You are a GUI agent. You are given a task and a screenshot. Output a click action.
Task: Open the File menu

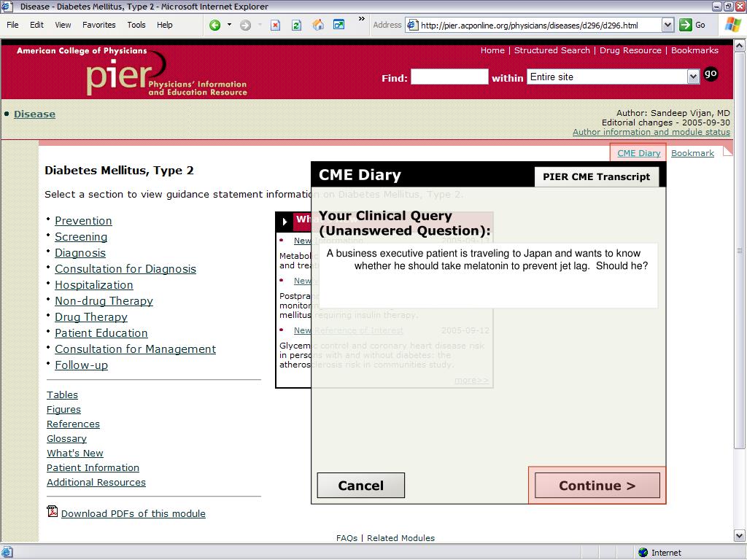(13, 25)
